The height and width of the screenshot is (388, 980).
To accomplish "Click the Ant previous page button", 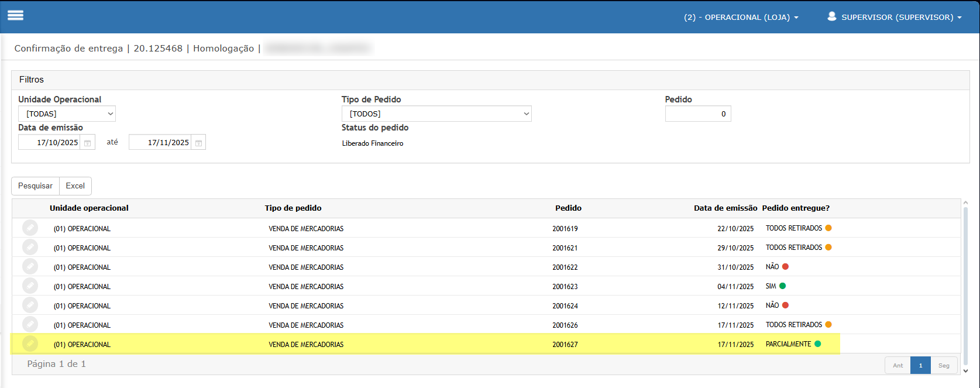I will [898, 365].
